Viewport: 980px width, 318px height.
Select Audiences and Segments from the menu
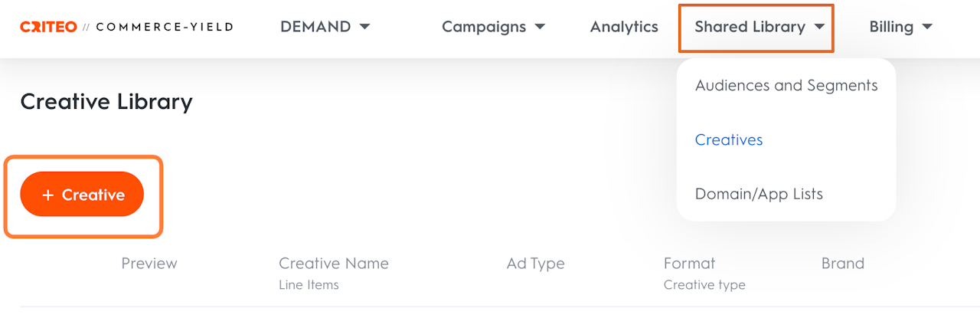coord(786,85)
